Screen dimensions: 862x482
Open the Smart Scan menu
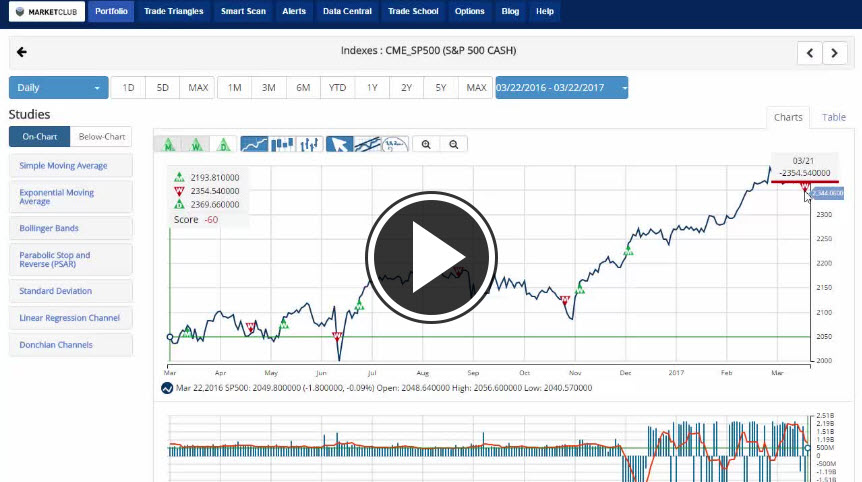coord(243,12)
